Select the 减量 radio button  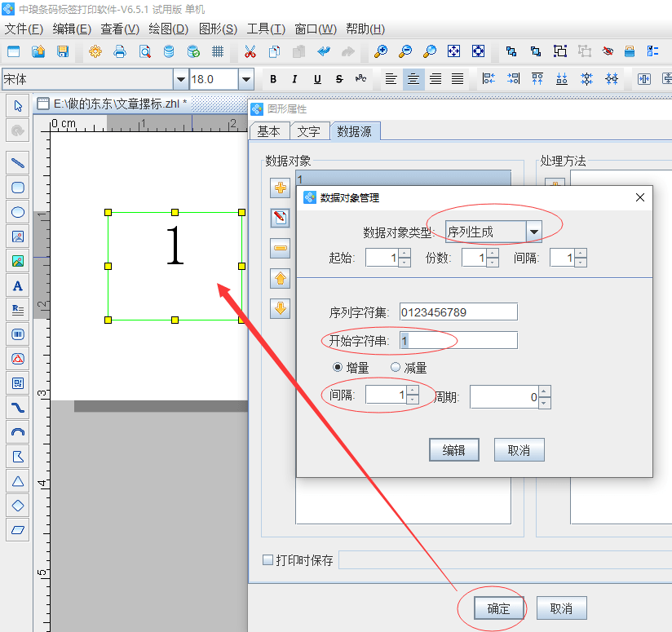tap(396, 368)
